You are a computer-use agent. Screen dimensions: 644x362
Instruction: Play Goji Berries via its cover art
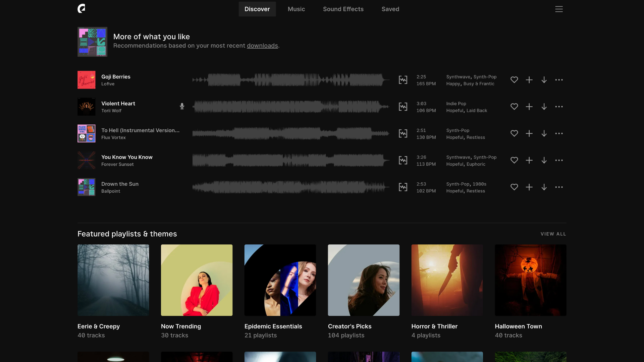click(x=86, y=80)
